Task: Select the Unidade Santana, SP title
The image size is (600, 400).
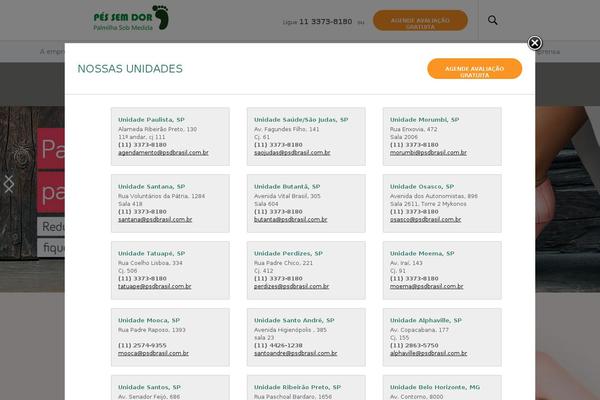Action: click(x=152, y=187)
